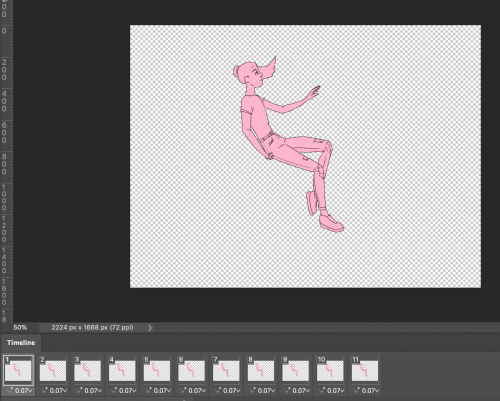Viewport: 500px width, 401px height.
Task: Expand the document info arrow in status bar
Action: (x=150, y=328)
